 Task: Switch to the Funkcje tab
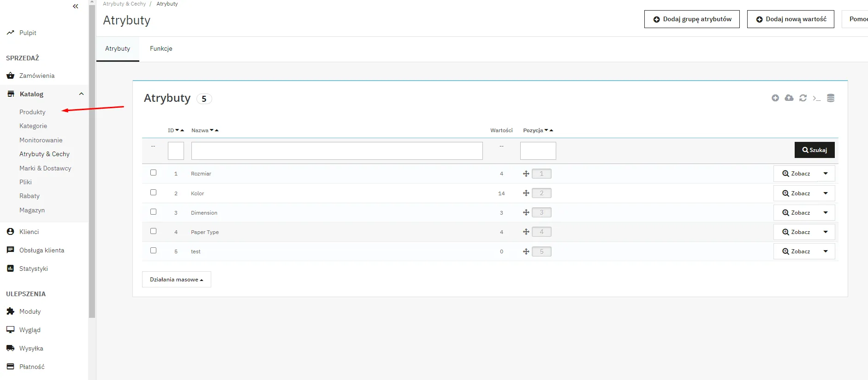click(161, 49)
